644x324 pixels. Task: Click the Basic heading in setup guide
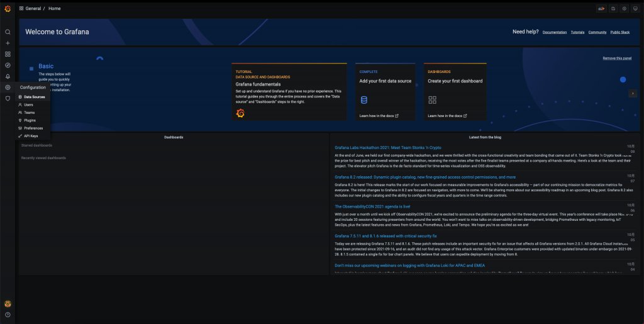(x=46, y=66)
